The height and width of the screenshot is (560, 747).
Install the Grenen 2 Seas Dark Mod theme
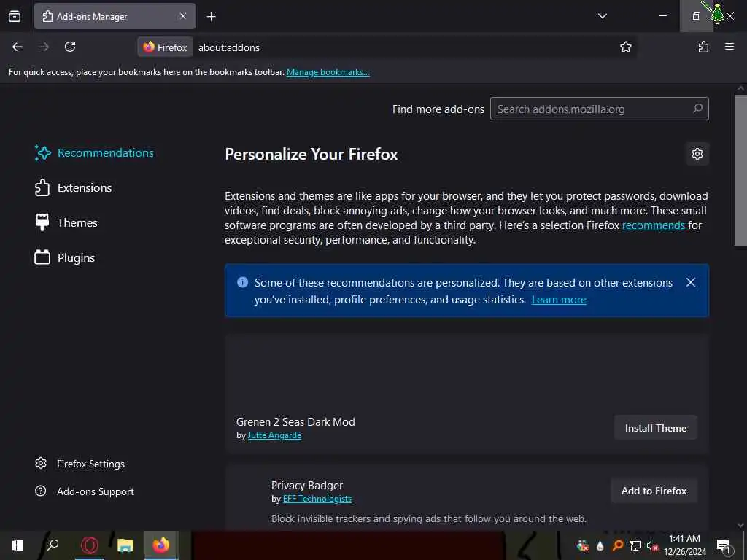coord(656,428)
